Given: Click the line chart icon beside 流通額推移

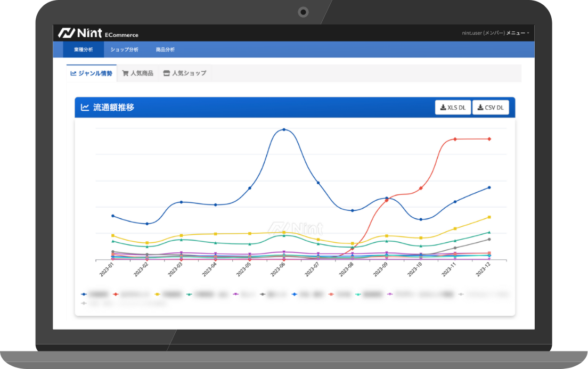Looking at the screenshot, I should [85, 108].
